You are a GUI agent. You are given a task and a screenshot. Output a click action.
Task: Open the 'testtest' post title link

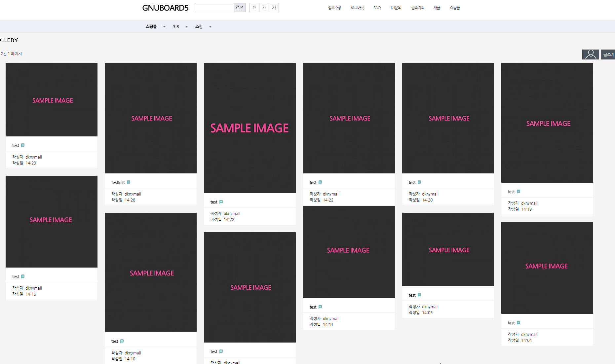118,183
